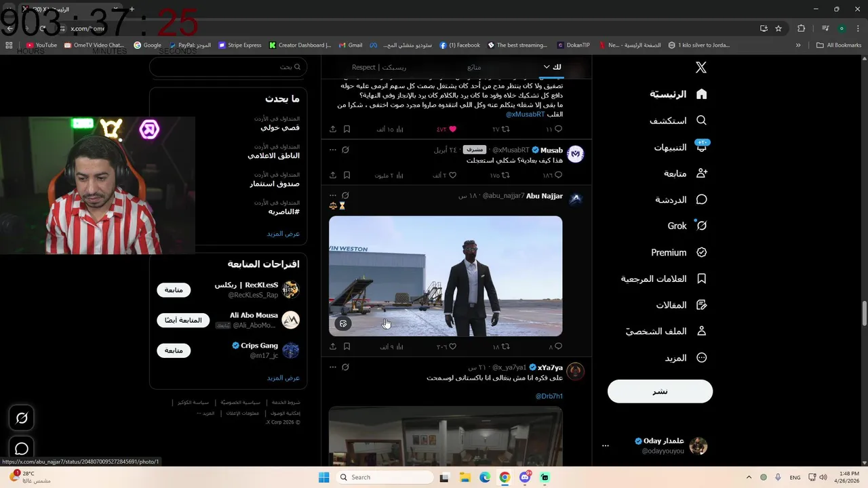
Task: Open Abu Najjar post options menu
Action: tap(332, 196)
